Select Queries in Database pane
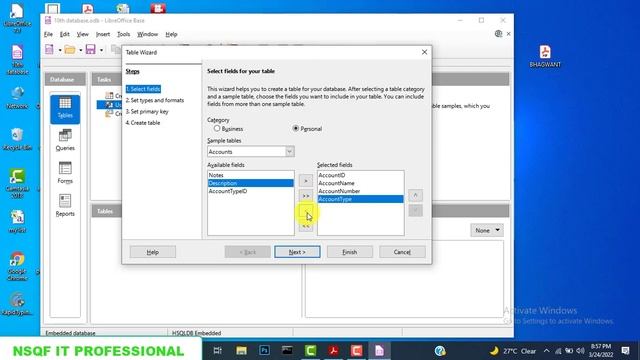 tap(65, 140)
